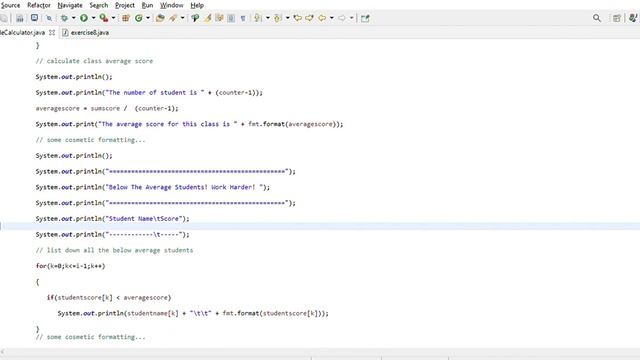This screenshot has width=640, height=360.
Task: Click the Pin Editor icon
Action: coord(365,18)
